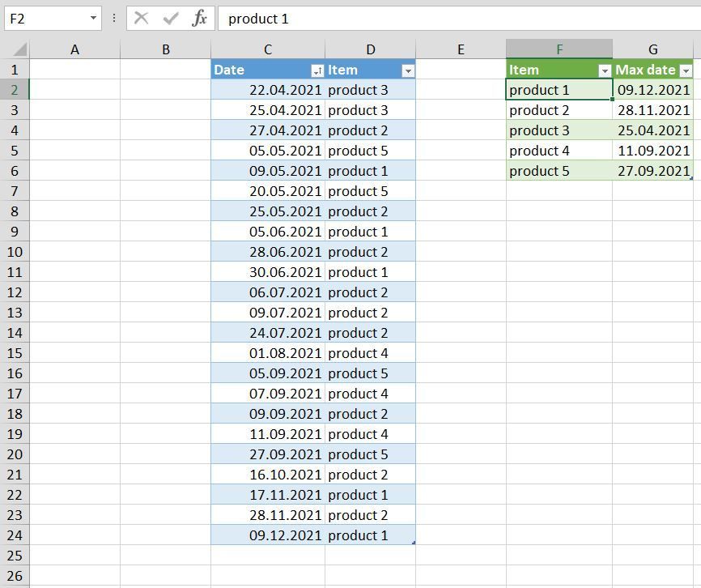Open the Max date filter dropdown
This screenshot has height=588, width=701.
[x=686, y=70]
